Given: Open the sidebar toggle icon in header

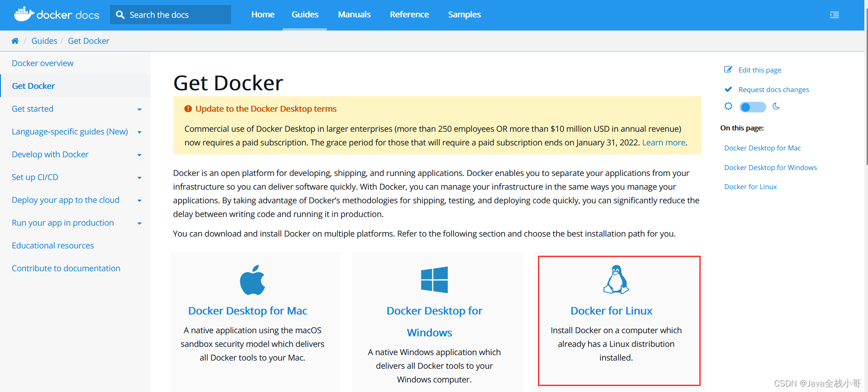Looking at the screenshot, I should point(834,15).
